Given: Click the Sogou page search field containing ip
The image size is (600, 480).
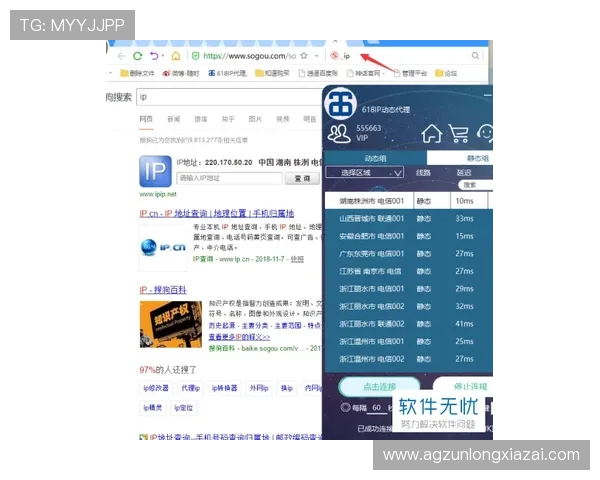Looking at the screenshot, I should (230, 97).
